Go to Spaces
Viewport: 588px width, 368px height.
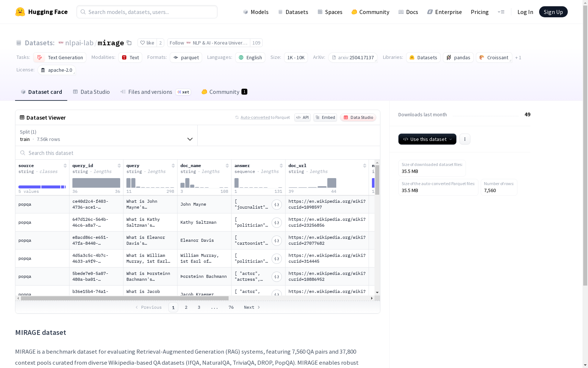(x=330, y=12)
